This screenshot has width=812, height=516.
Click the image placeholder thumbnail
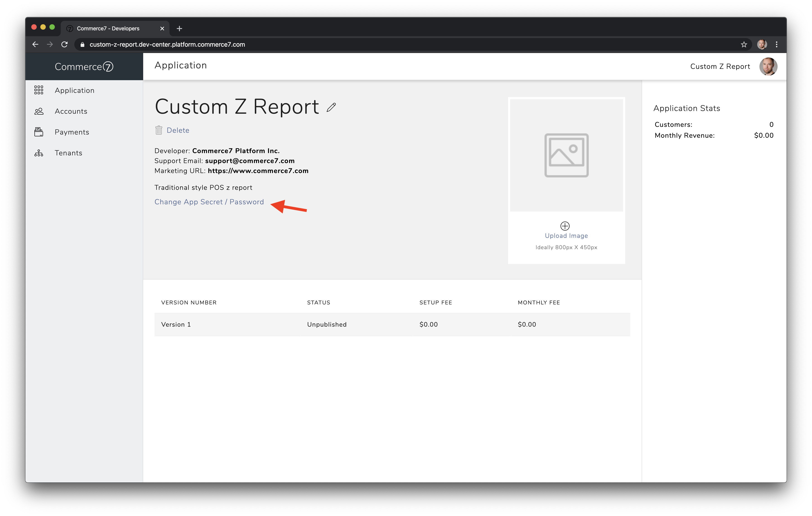point(566,155)
